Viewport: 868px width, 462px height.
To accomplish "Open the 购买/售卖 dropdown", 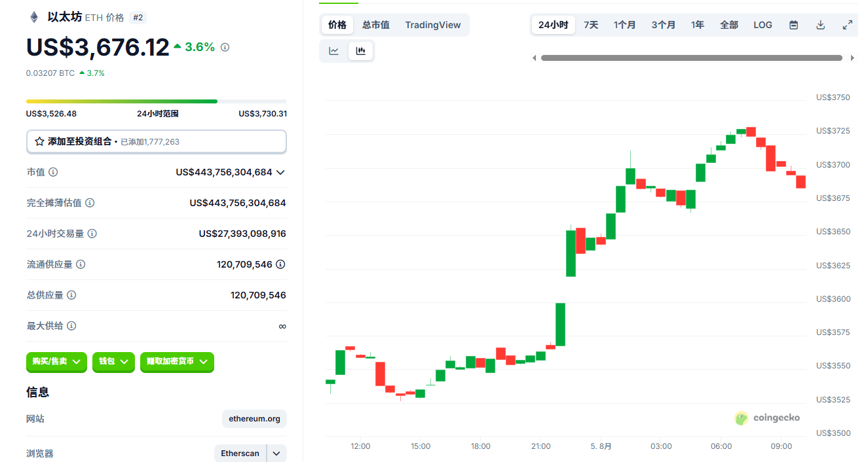I will (56, 361).
